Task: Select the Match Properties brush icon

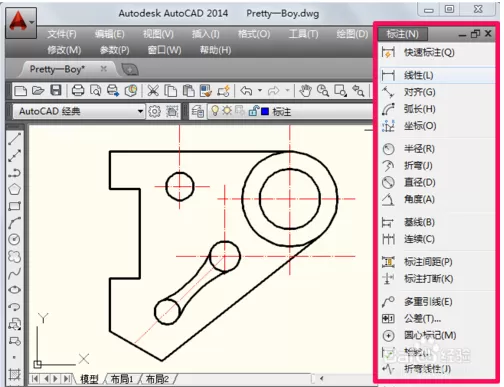Action: (x=206, y=91)
